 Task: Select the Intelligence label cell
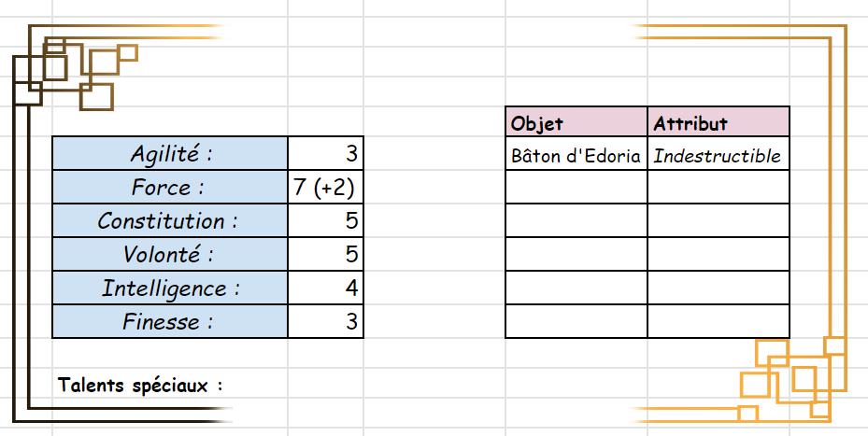[x=170, y=288]
